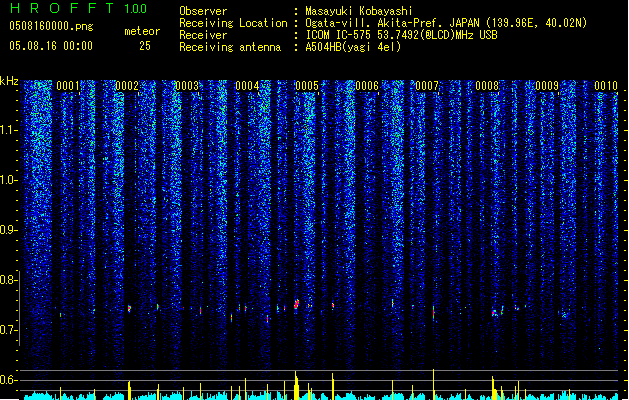
Task: Click the meteor count value 25
Action: [x=145, y=46]
